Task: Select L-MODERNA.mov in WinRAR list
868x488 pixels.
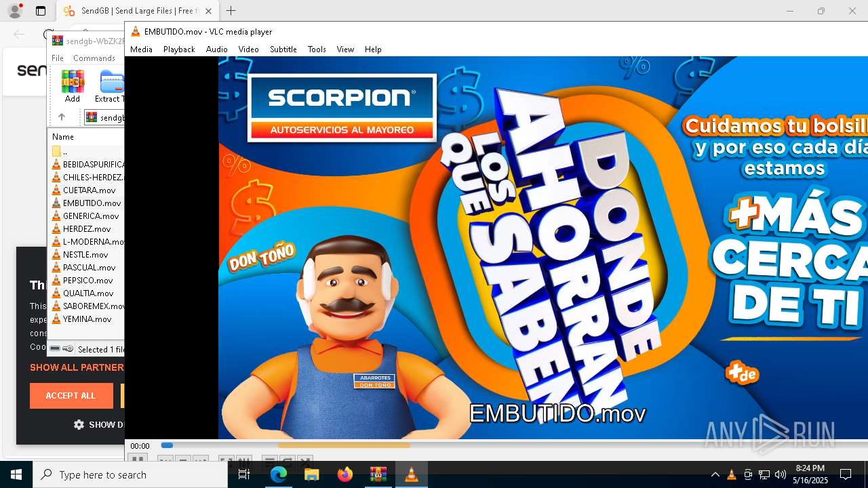Action: coord(88,241)
